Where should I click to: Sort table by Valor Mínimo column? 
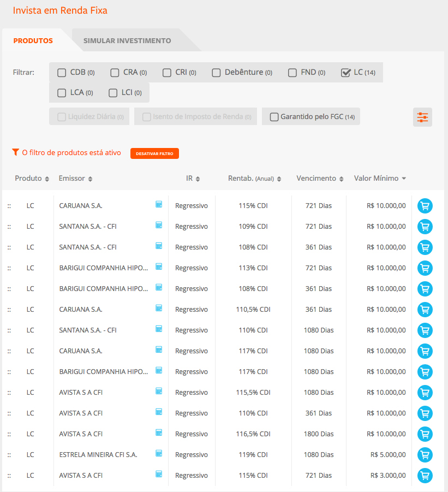coord(380,179)
